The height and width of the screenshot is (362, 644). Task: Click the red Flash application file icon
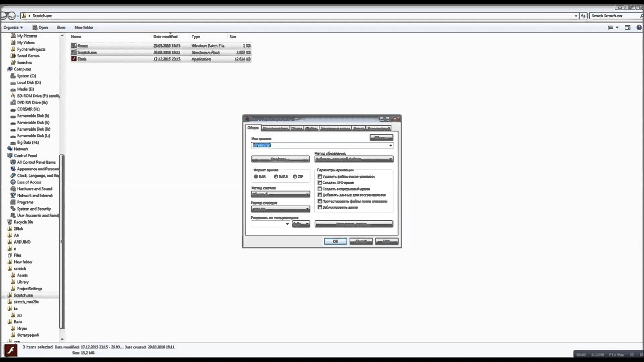74,59
